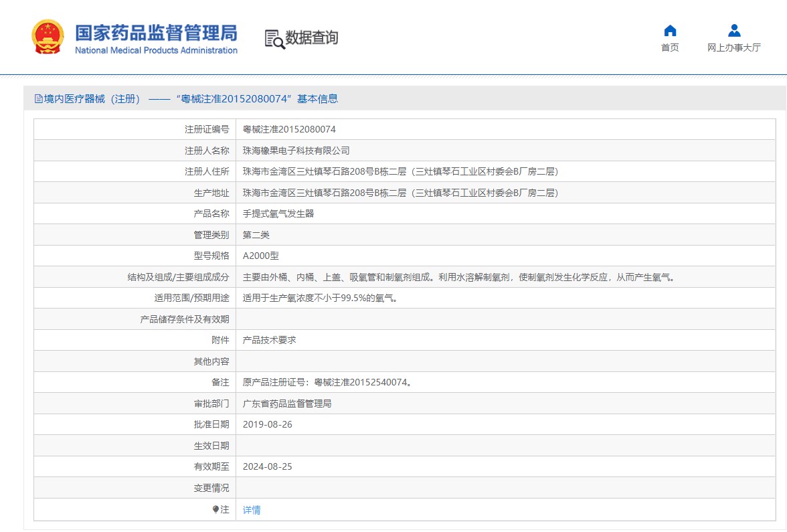Click approval department 广东省药品监督管理局
The image size is (787, 532).
[x=287, y=404]
